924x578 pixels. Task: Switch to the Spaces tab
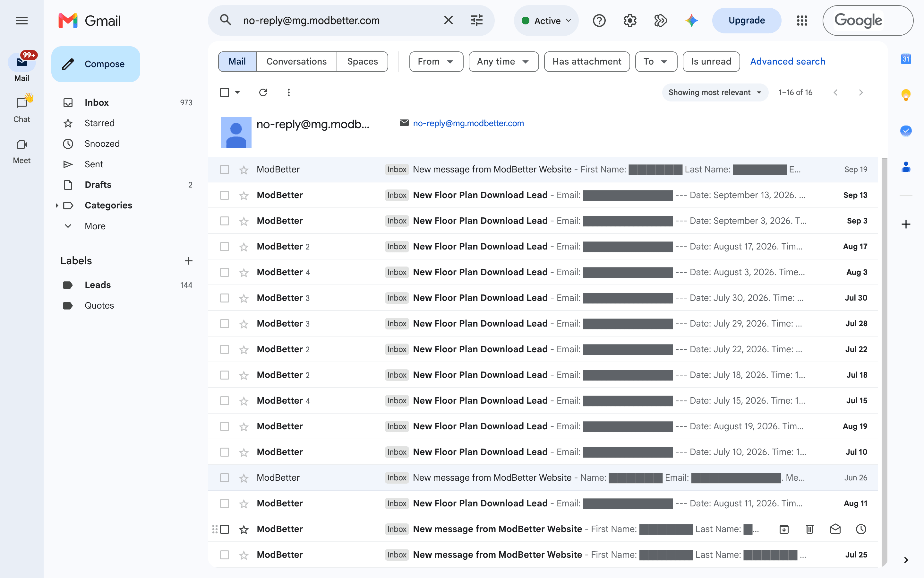pos(362,62)
